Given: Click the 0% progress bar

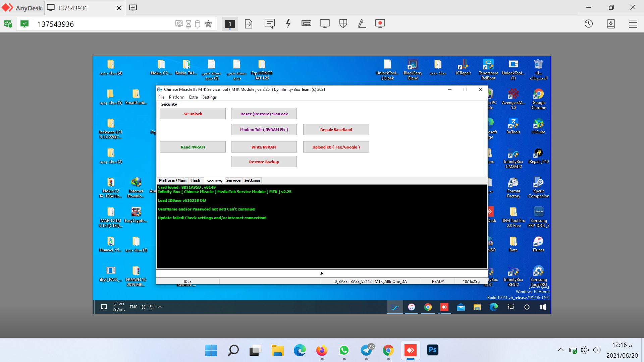Looking at the screenshot, I should pyautogui.click(x=321, y=273).
